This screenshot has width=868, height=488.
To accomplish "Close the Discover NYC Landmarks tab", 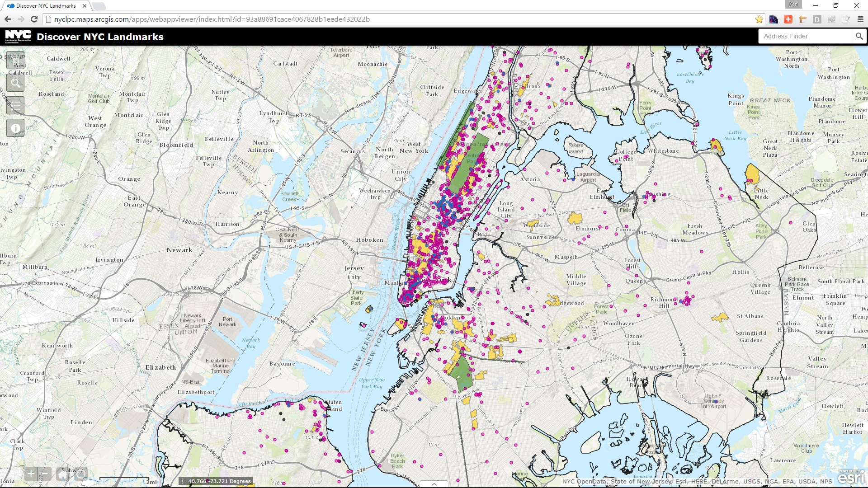I will 85,6.
